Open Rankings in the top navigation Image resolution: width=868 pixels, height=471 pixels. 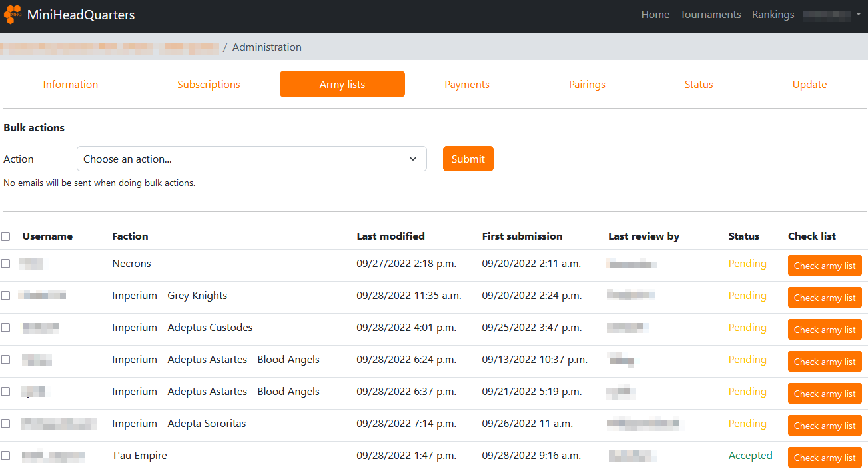773,15
